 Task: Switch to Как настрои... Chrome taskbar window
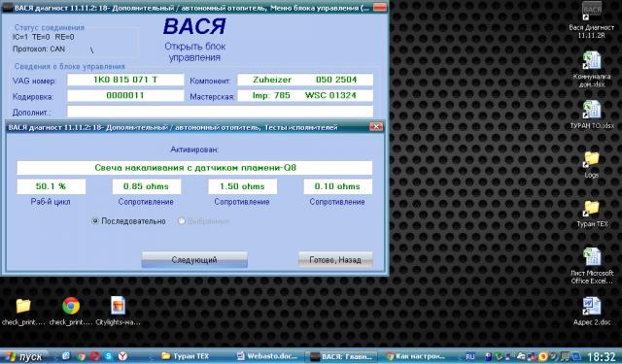pos(415,356)
